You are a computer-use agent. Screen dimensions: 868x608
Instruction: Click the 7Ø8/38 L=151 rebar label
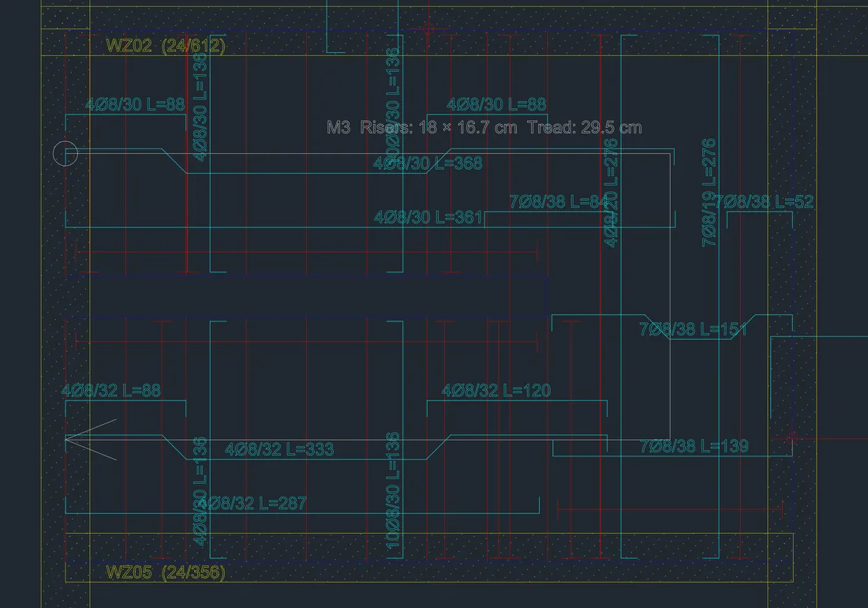(693, 329)
